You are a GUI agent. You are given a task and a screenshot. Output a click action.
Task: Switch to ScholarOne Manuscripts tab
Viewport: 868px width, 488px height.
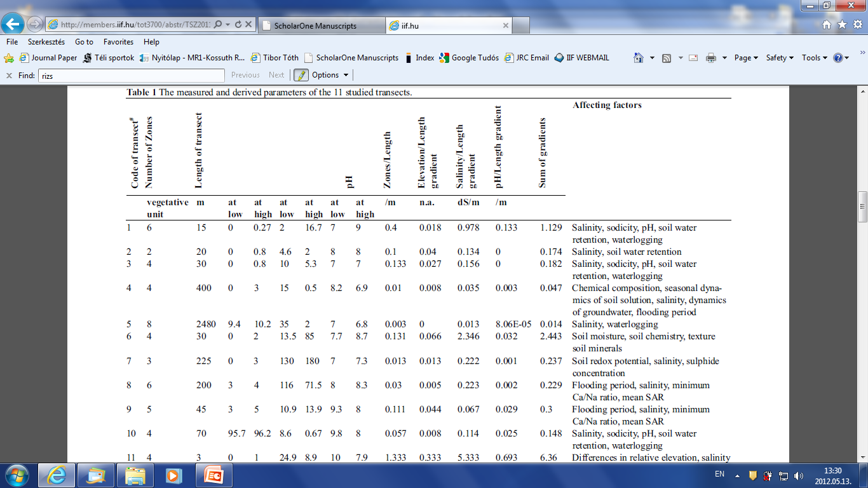(x=321, y=26)
